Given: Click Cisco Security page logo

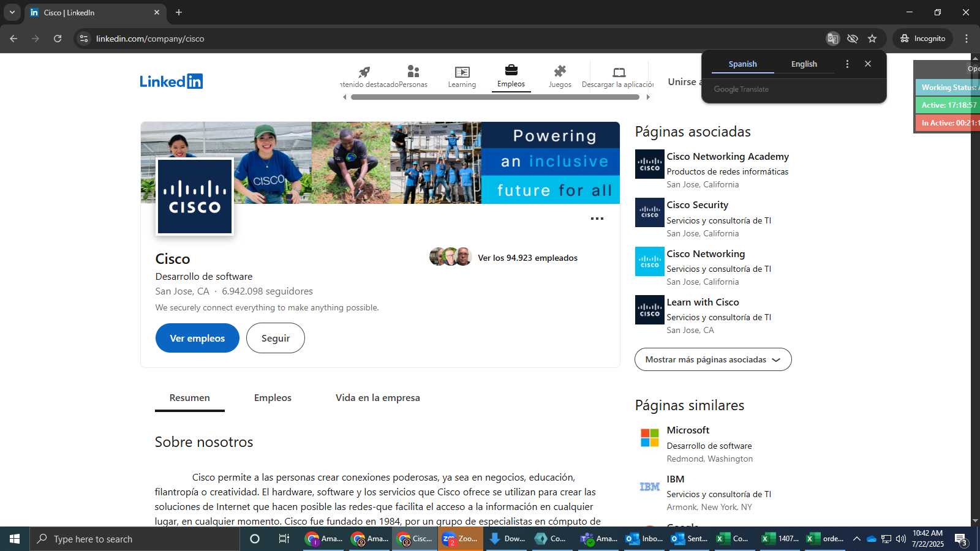Looking at the screenshot, I should point(649,212).
